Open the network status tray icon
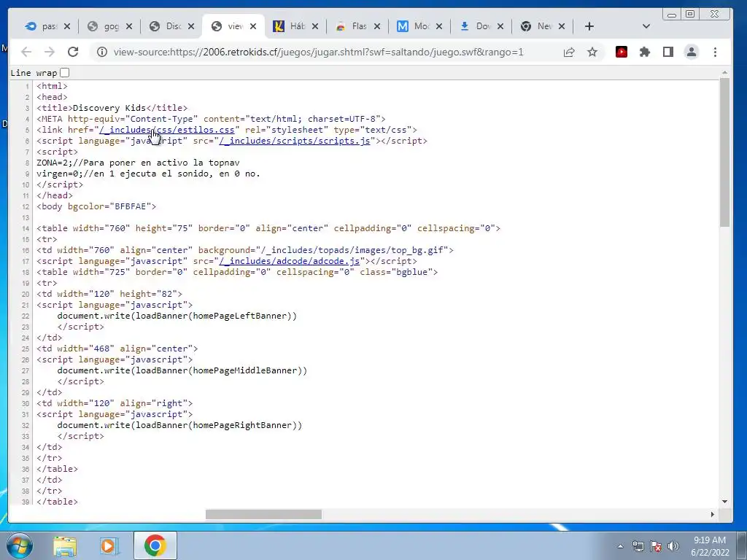 pyautogui.click(x=638, y=546)
